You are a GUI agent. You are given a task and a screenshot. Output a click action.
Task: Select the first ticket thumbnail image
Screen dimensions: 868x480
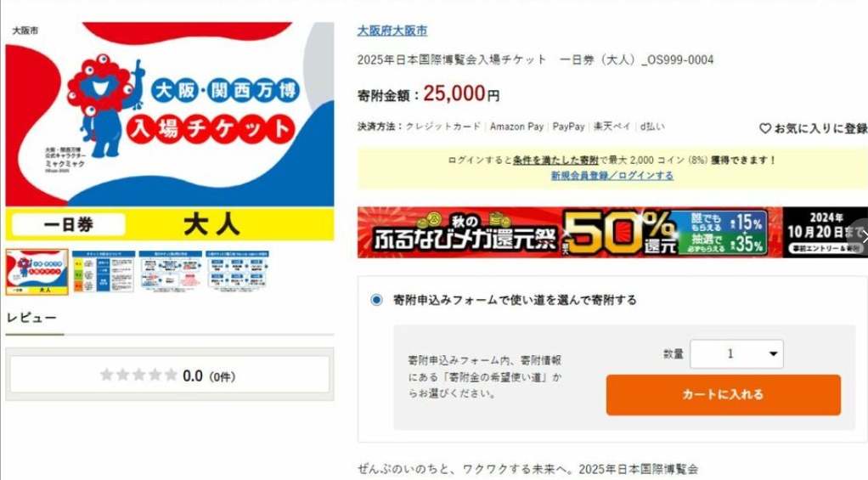tap(37, 272)
